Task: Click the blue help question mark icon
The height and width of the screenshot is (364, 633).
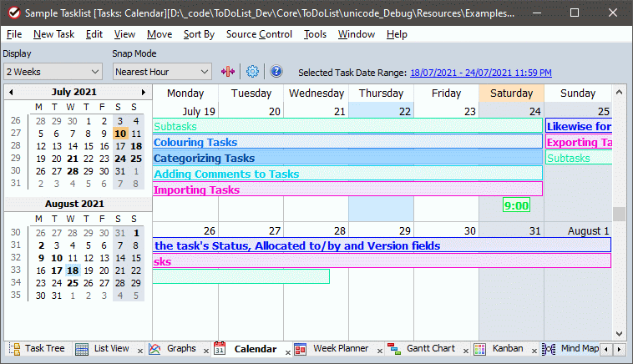Action: click(276, 72)
